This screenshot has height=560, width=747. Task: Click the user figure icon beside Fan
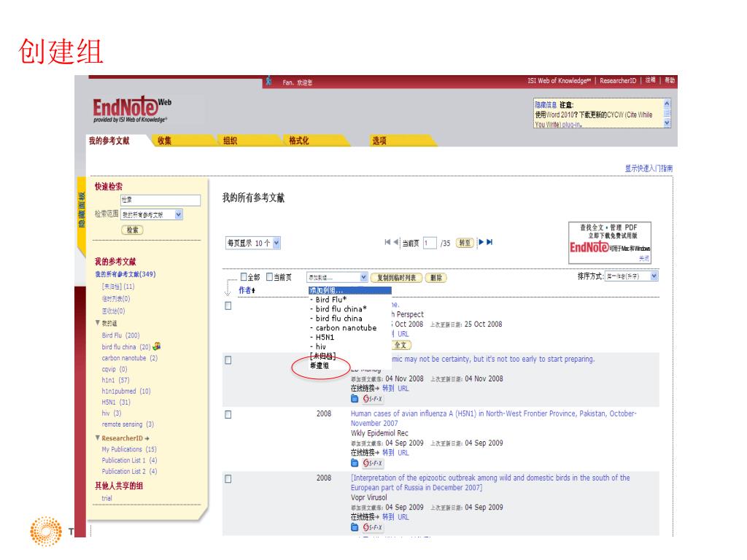point(268,81)
